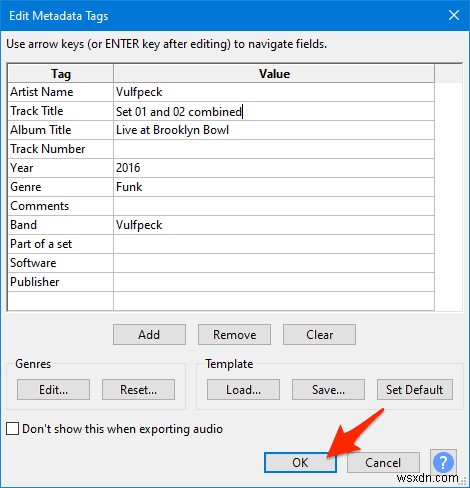
Task: Click the "Tag" column header
Action: click(x=60, y=73)
